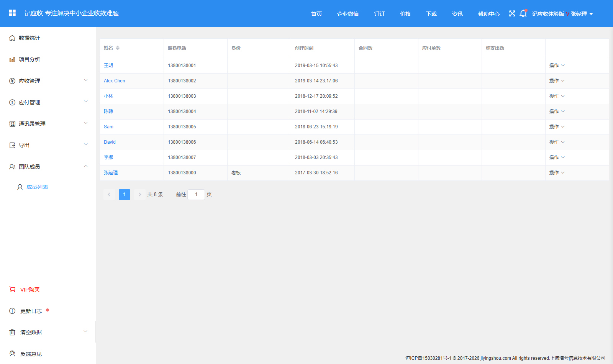Click the 团队成员 people icon
Image resolution: width=613 pixels, height=364 pixels.
pyautogui.click(x=12, y=167)
